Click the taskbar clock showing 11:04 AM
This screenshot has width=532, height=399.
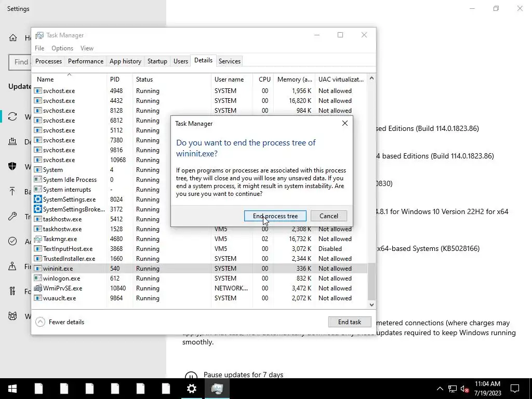coord(487,389)
